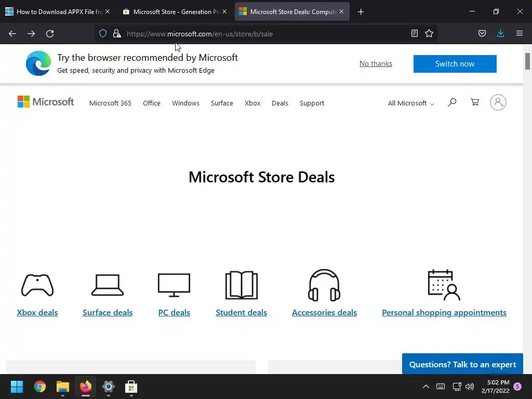The height and width of the screenshot is (399, 532).
Task: Click the Xbox controller icon
Action: pos(37,285)
